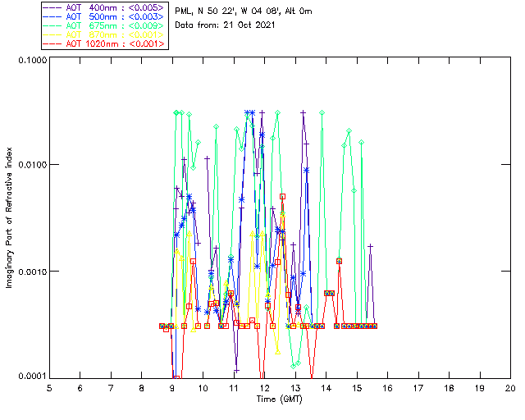This screenshot has width=525, height=420.
Task: Click the x-axis label 6
Action: click(x=80, y=388)
